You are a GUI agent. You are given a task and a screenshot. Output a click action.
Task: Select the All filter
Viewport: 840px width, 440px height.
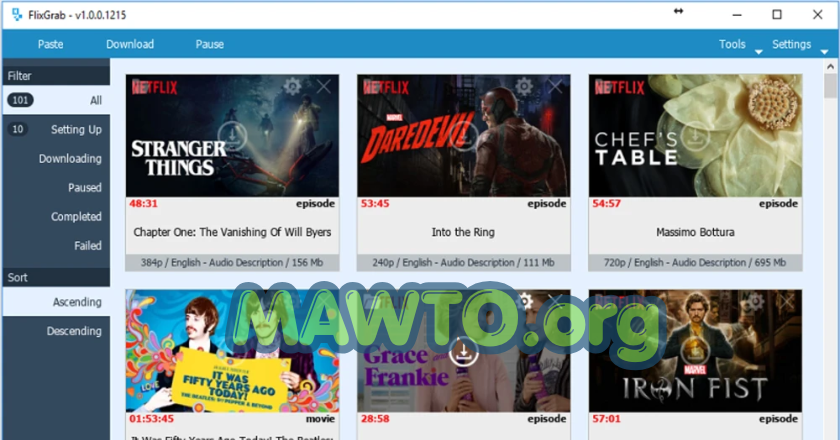pos(56,100)
